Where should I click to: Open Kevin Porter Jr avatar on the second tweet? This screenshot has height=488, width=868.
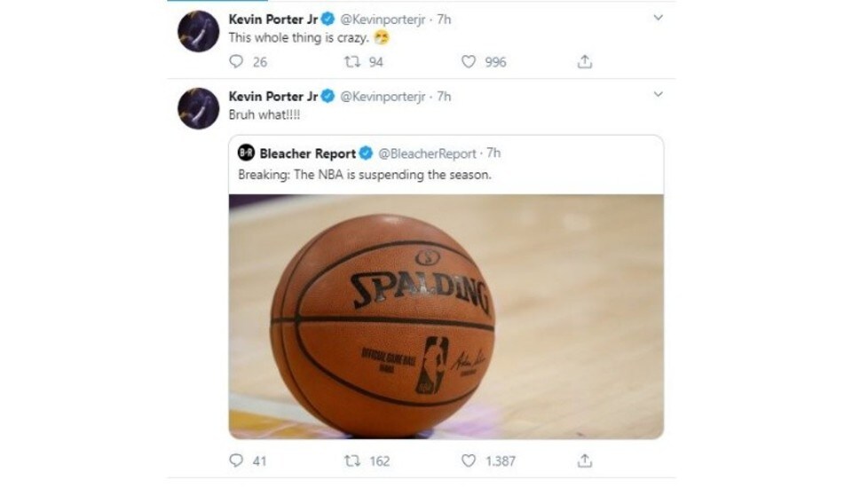pyautogui.click(x=198, y=108)
